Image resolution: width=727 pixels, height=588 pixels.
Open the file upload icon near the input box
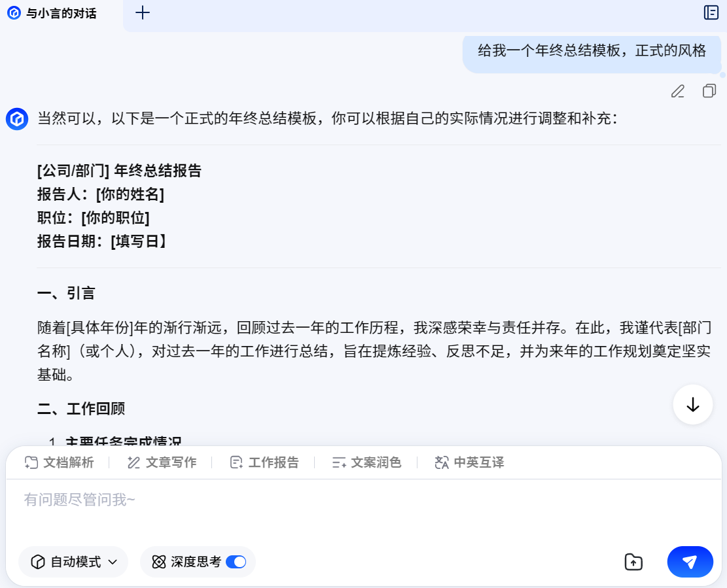(633, 561)
